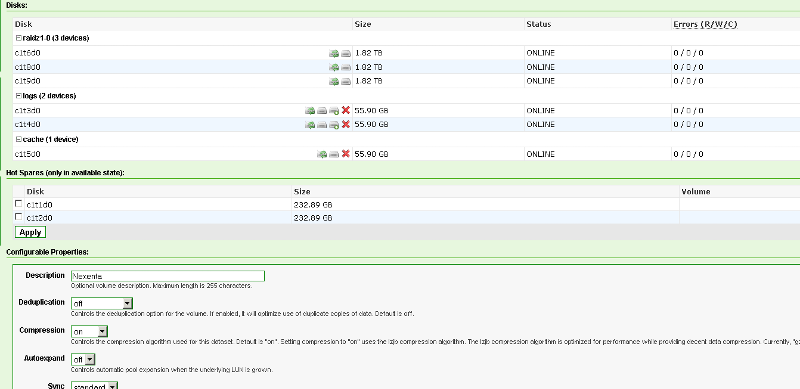Collapse the raidz1-0 device group

pyautogui.click(x=19, y=38)
